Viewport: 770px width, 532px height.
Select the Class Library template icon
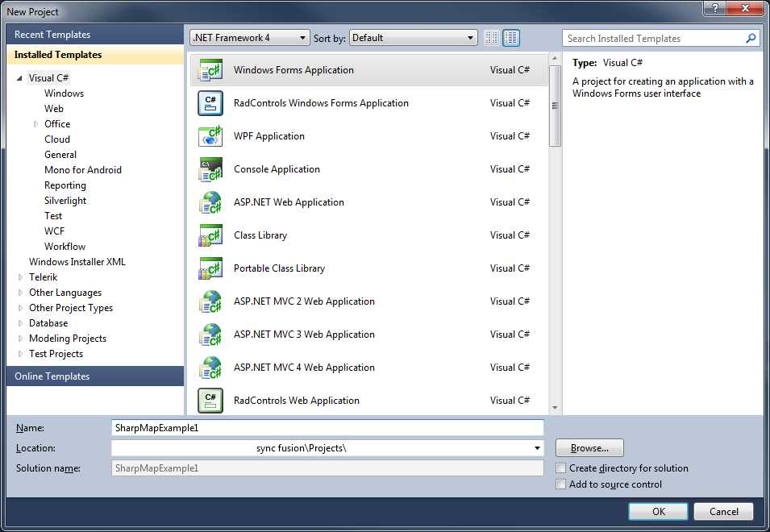(210, 235)
